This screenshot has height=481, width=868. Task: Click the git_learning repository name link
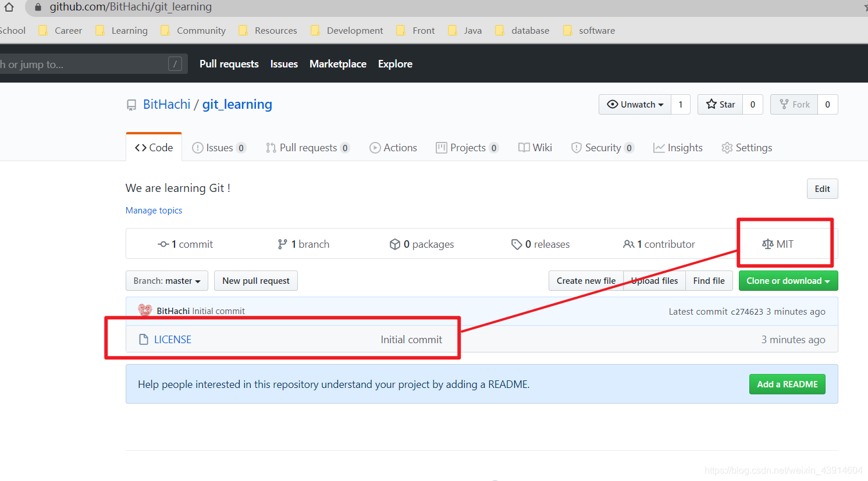click(x=237, y=105)
